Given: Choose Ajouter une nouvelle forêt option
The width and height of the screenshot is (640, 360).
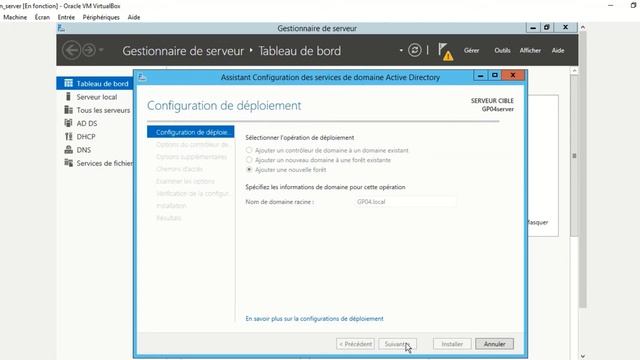Looking at the screenshot, I should (x=249, y=169).
